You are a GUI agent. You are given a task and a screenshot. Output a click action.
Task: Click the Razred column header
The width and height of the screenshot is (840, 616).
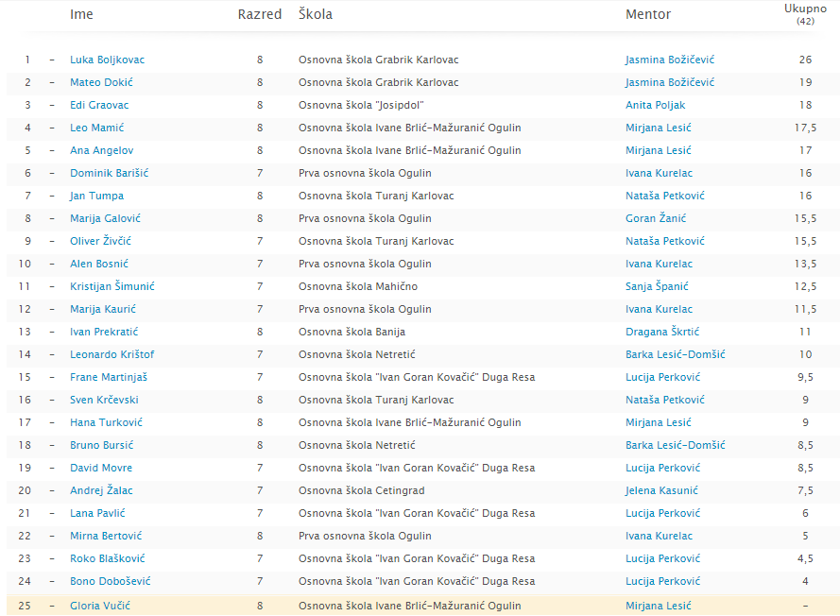[260, 14]
